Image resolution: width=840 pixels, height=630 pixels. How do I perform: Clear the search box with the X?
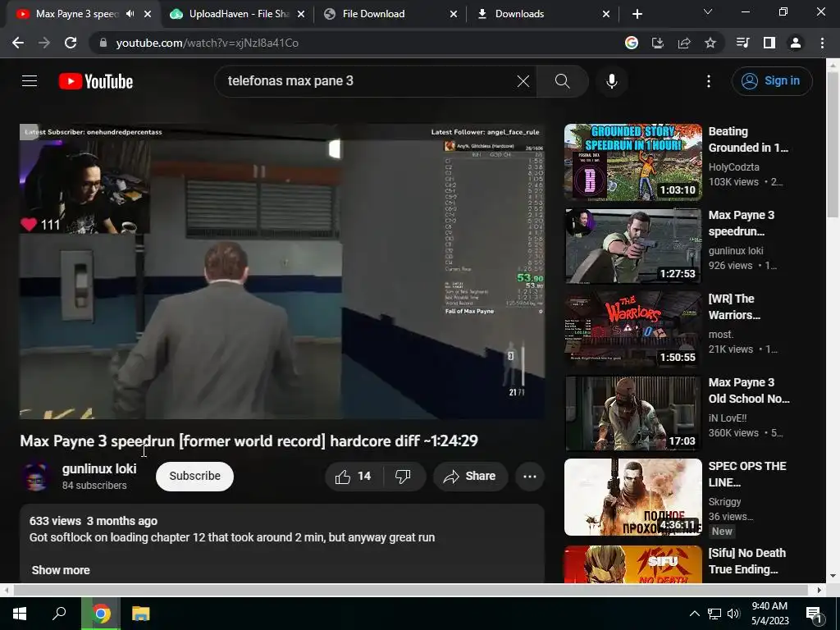click(523, 81)
